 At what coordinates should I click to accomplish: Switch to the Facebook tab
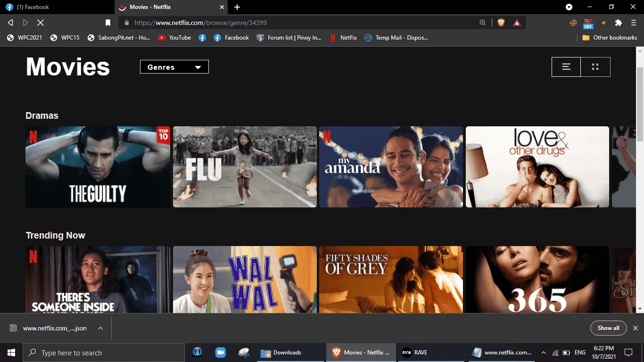pos(57,7)
